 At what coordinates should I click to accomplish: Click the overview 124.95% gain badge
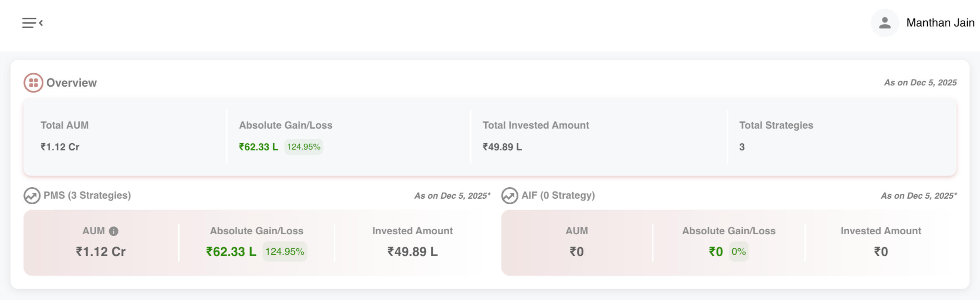coord(303,147)
